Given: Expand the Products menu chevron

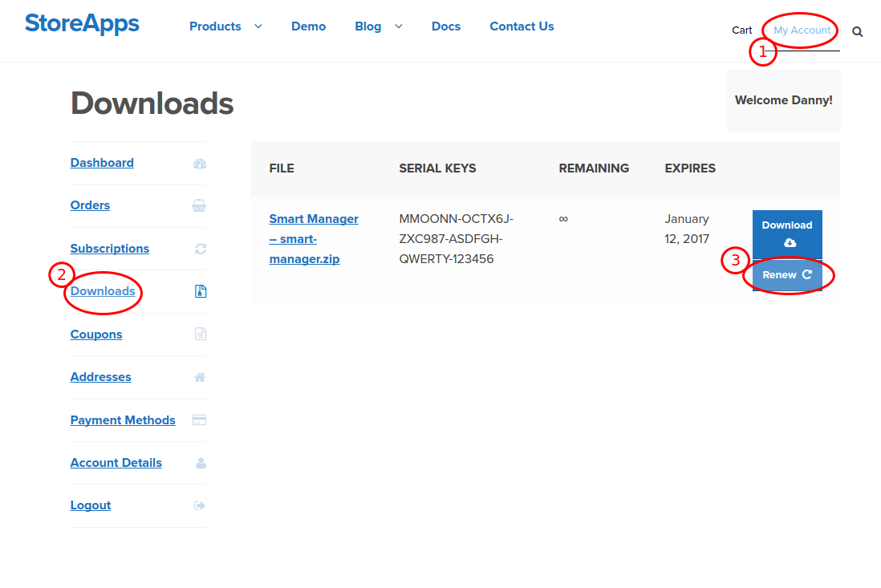Looking at the screenshot, I should (x=258, y=26).
